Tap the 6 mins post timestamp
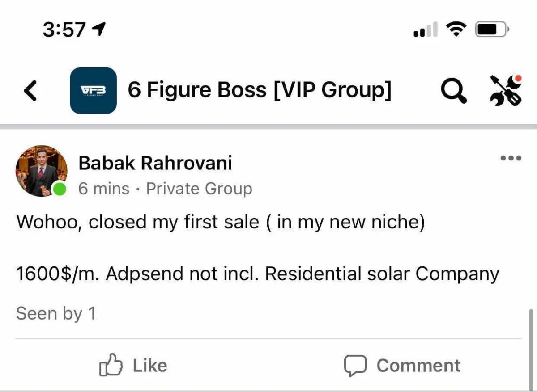 tap(104, 189)
